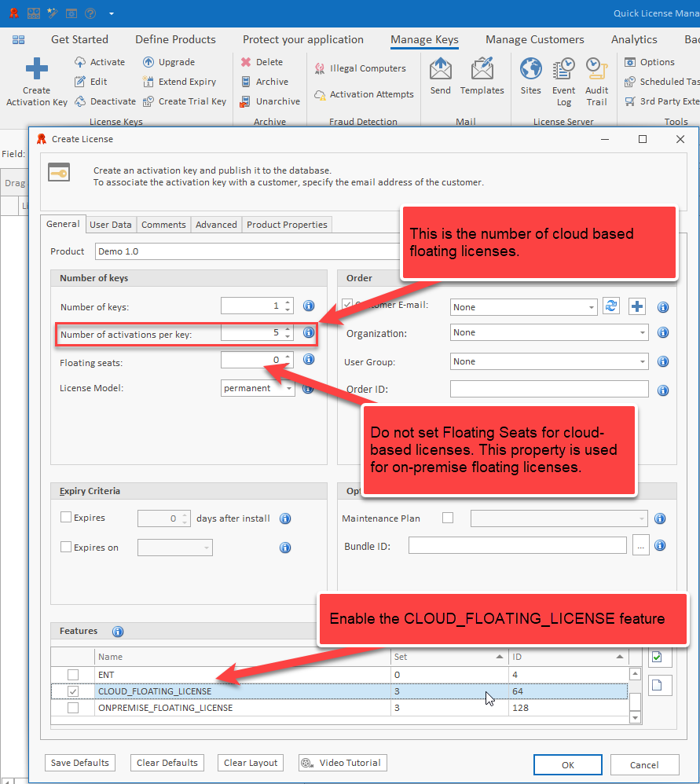Check the ONPREMISE_FLOATING_LICENSE feature checkbox

coord(73,708)
